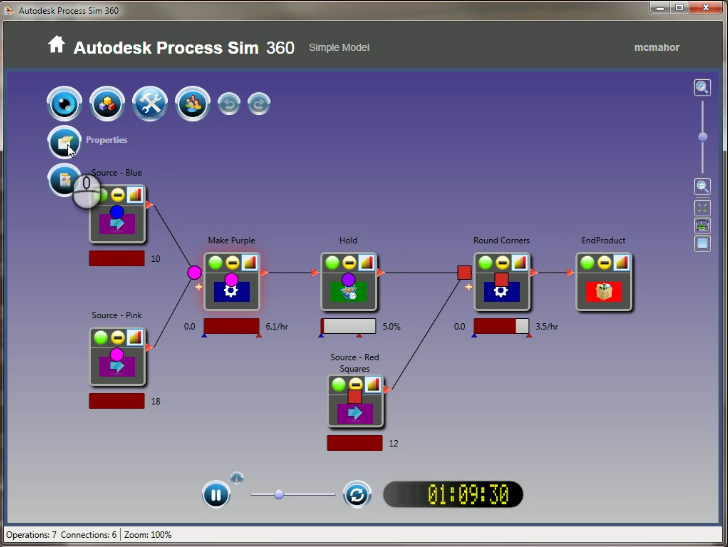The image size is (728, 547).
Task: Click the vertical zoom slider handle
Action: click(702, 137)
